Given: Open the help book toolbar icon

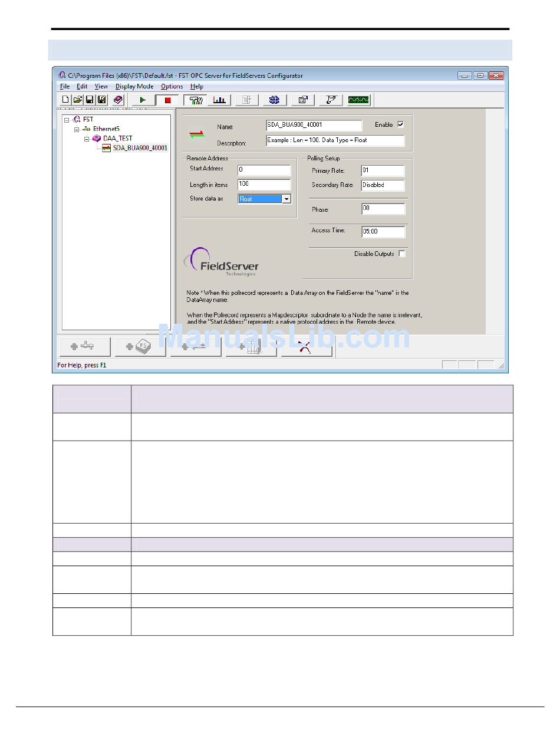Looking at the screenshot, I should [118, 100].
